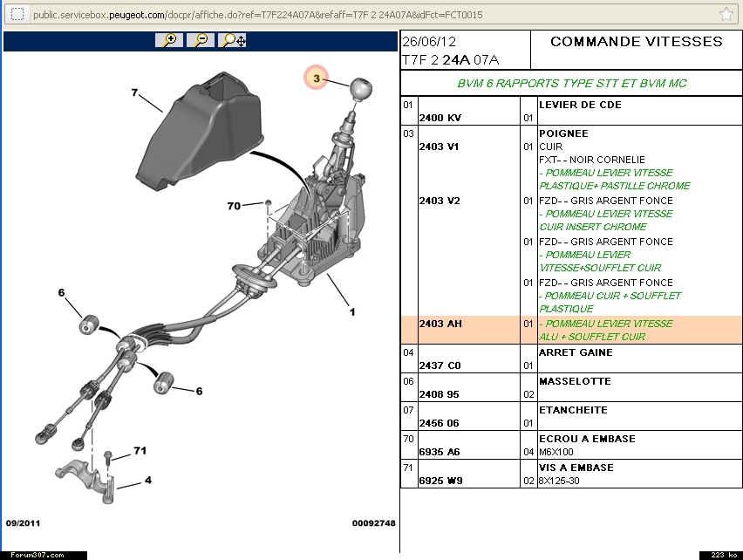Click callout 4 on the diagram
Image resolution: width=743 pixels, height=560 pixels.
coord(148,480)
